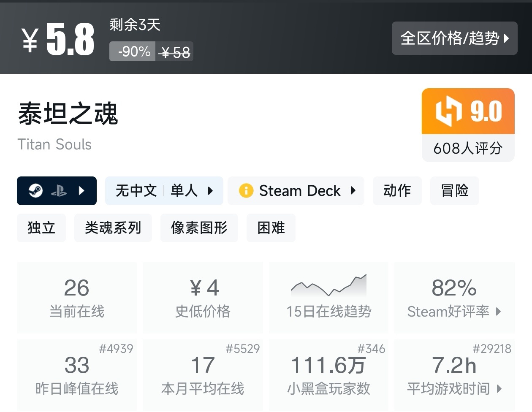Select the 独立 tag
The height and width of the screenshot is (412, 532).
coord(41,228)
